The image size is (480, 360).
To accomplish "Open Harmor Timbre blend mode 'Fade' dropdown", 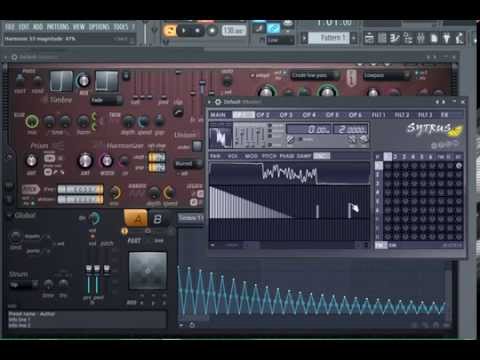I will [x=106, y=100].
